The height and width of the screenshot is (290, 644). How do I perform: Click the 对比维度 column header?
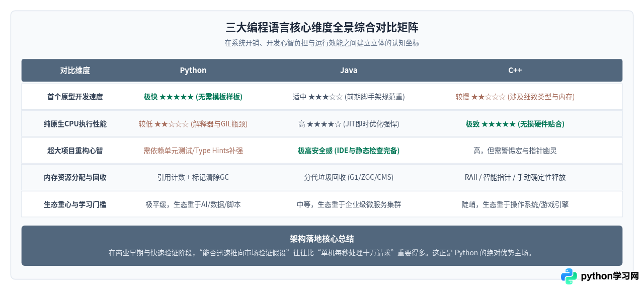coord(75,70)
